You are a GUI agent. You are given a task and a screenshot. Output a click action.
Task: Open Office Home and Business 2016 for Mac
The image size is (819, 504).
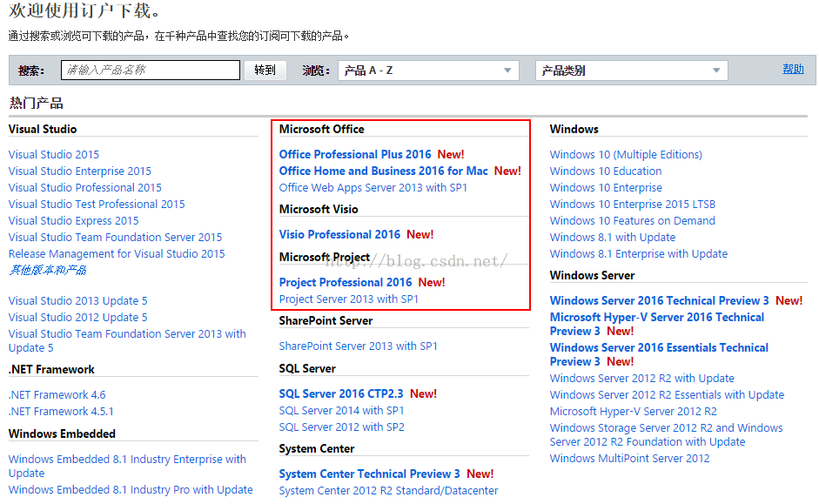click(383, 171)
